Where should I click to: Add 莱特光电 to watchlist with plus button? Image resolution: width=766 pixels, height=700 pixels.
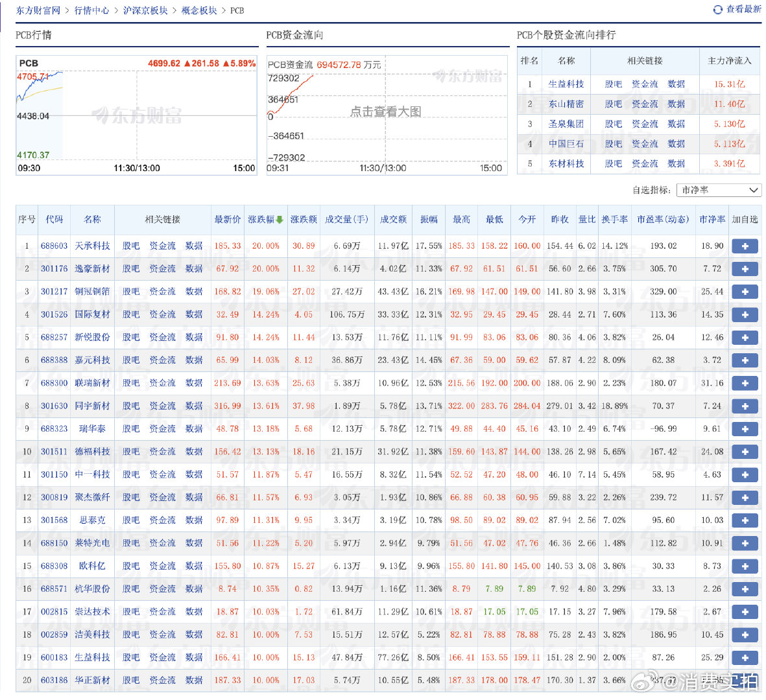(x=745, y=543)
